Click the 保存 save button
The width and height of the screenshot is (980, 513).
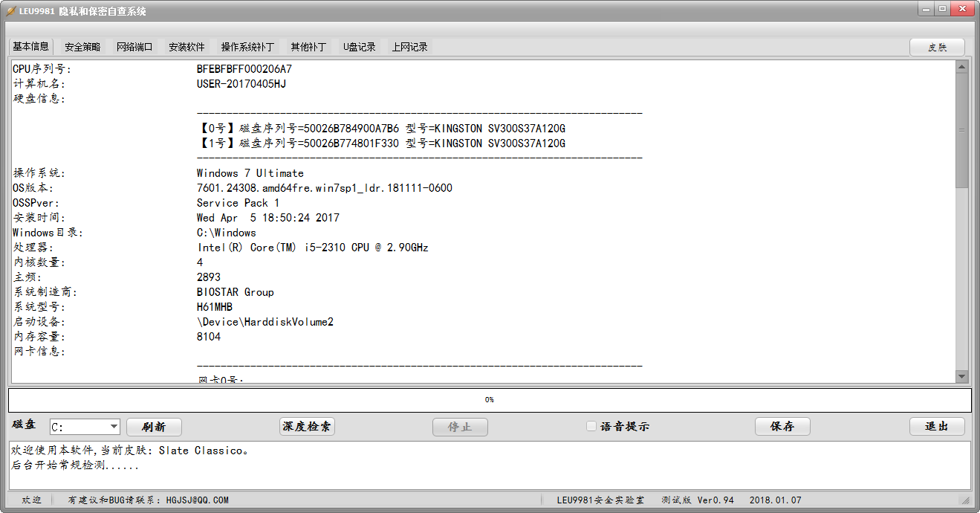[x=782, y=427]
